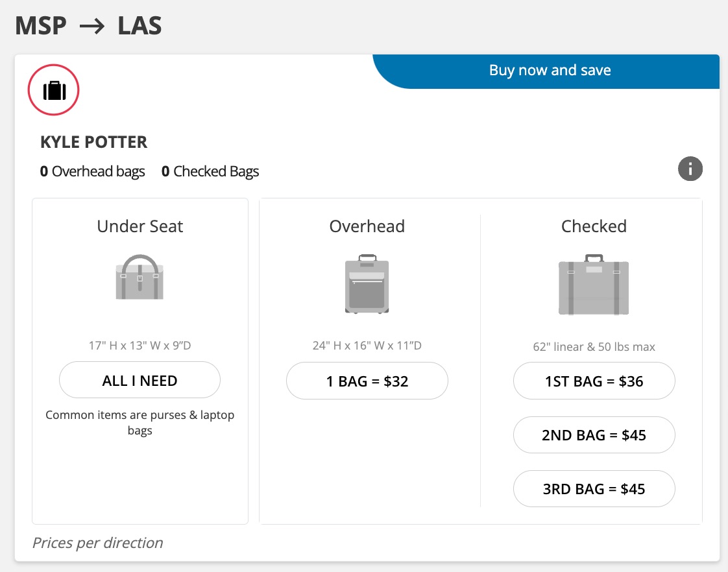Screen dimensions: 728x572
Task: Click the Checked suitcase illustration
Action: pos(593,287)
